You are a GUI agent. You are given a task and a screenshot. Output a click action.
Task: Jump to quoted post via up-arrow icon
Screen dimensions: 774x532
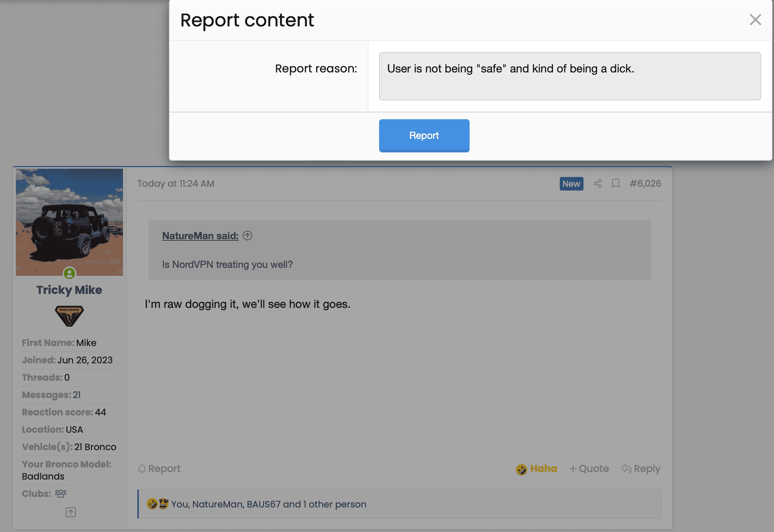click(x=247, y=236)
